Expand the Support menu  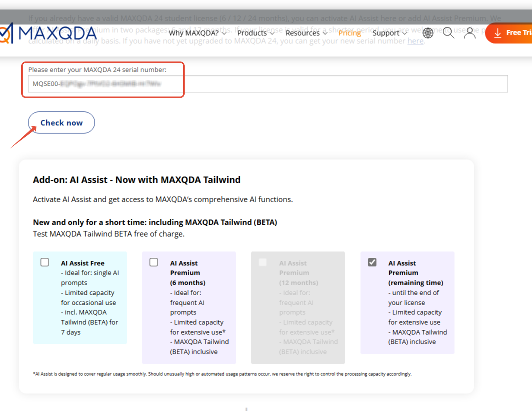[x=390, y=33]
